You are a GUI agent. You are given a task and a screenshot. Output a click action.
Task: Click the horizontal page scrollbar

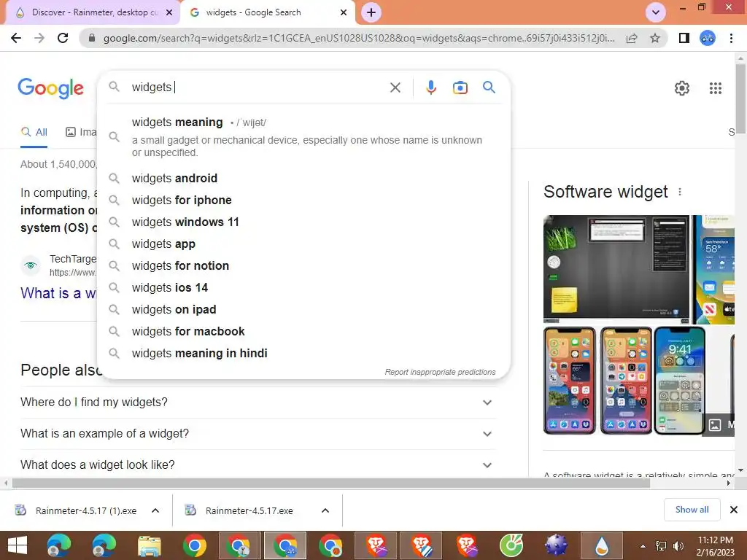[x=331, y=483]
